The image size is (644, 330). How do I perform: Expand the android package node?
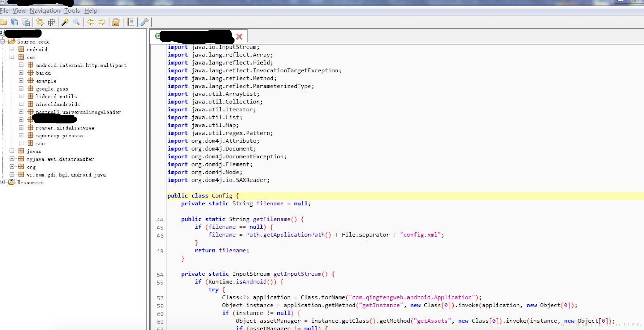(12, 49)
